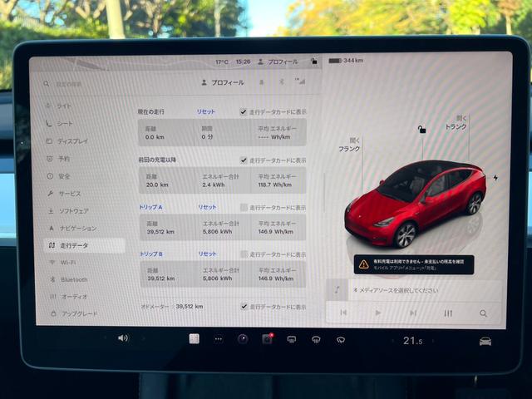
Task: Tap the charging lightning bolt beside the car
Action: coord(495,177)
